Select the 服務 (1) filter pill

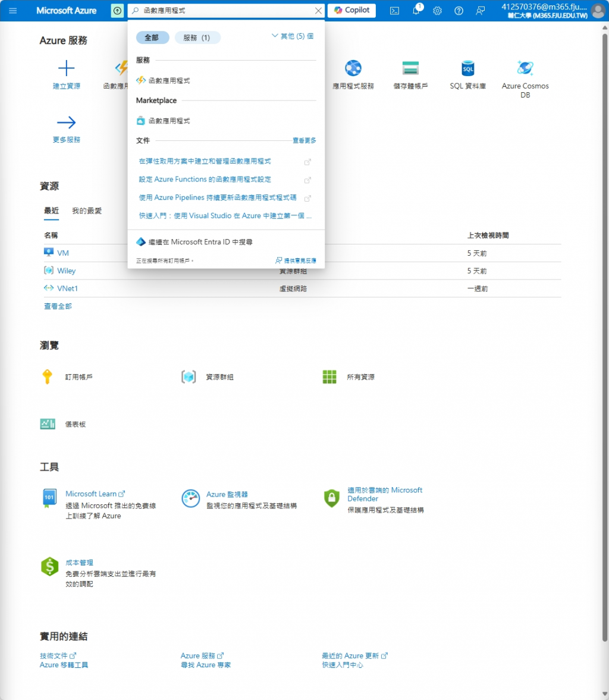click(x=197, y=37)
